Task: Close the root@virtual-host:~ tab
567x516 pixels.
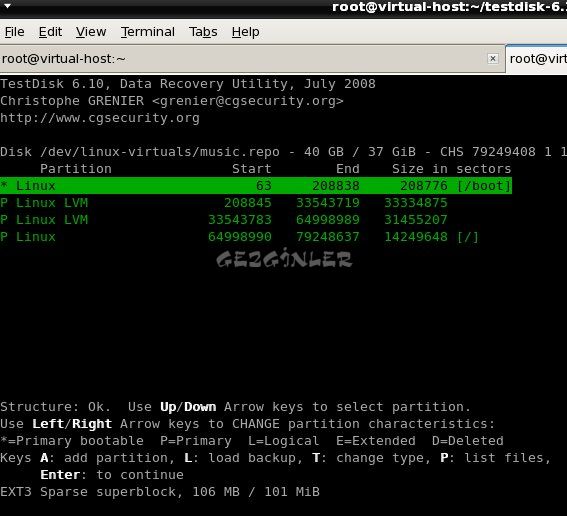Action: 493,59
